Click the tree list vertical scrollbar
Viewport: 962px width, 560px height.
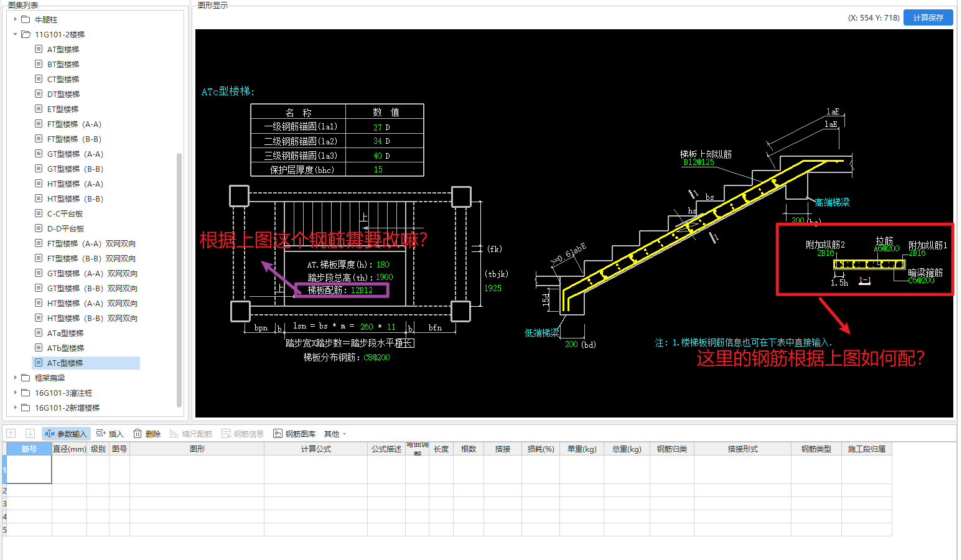point(179,279)
